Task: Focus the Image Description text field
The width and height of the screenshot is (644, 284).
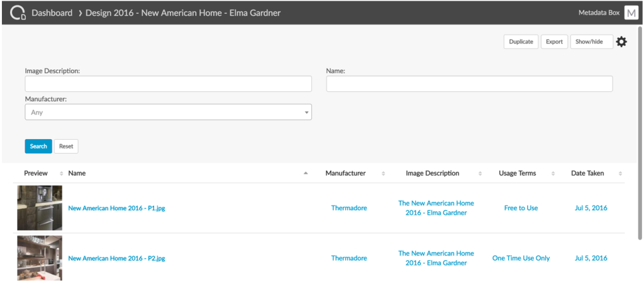Action: pyautogui.click(x=168, y=84)
